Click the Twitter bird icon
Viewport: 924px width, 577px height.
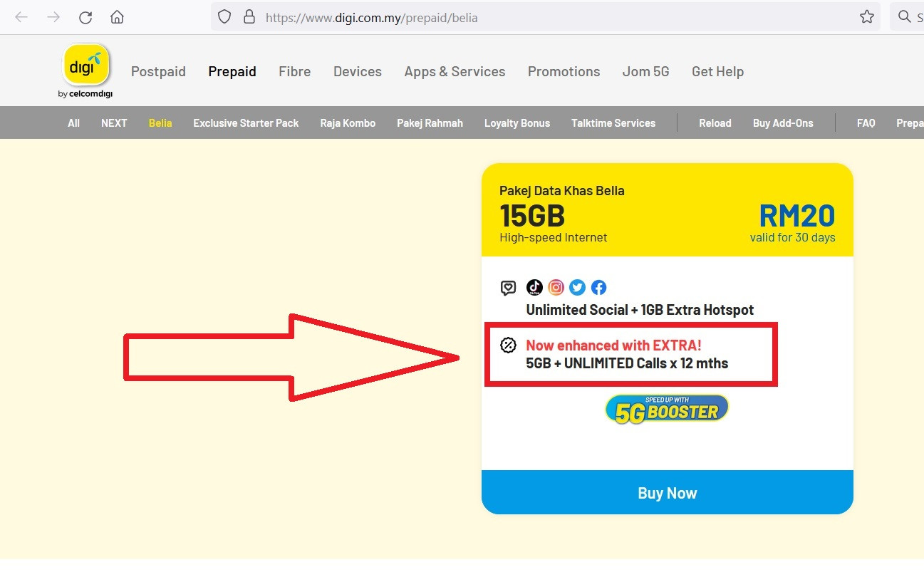tap(578, 287)
